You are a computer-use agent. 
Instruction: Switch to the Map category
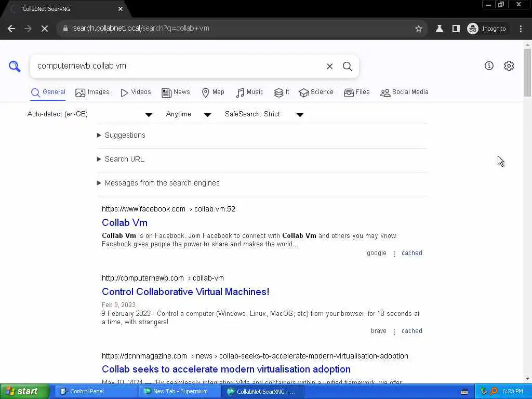212,92
